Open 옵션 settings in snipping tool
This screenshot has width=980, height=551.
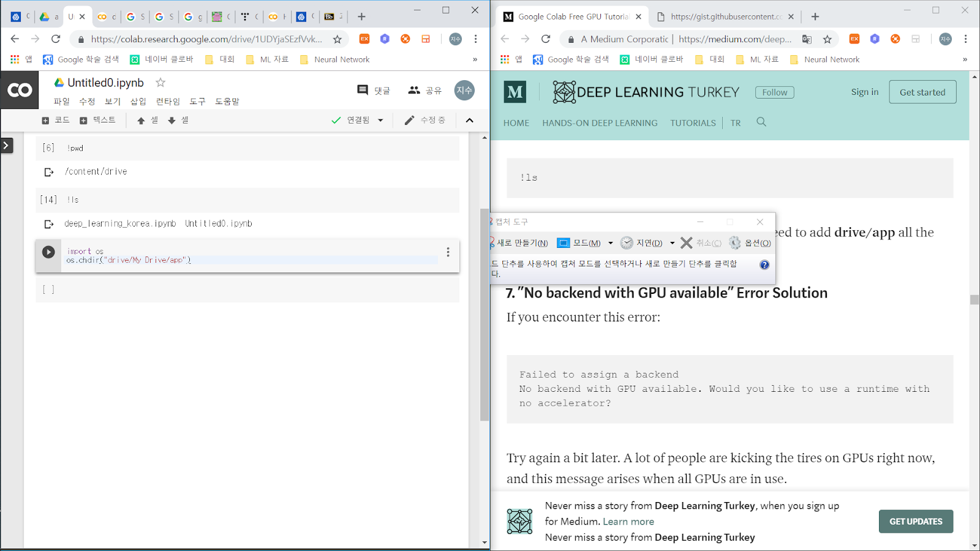[750, 243]
